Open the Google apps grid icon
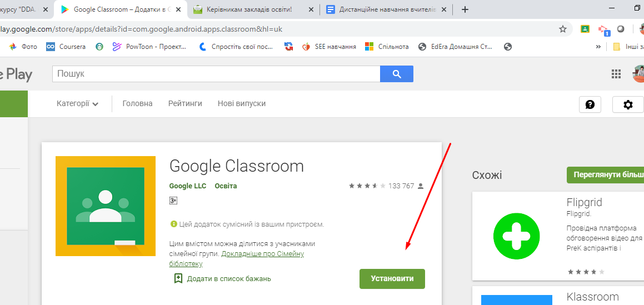Viewport: 644px width, 305px height. pyautogui.click(x=616, y=74)
